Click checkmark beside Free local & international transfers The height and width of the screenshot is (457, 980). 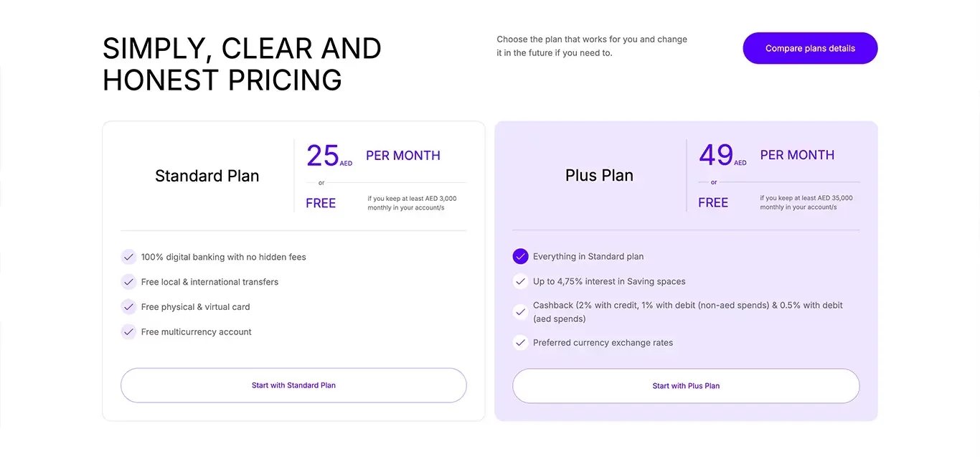tap(128, 282)
